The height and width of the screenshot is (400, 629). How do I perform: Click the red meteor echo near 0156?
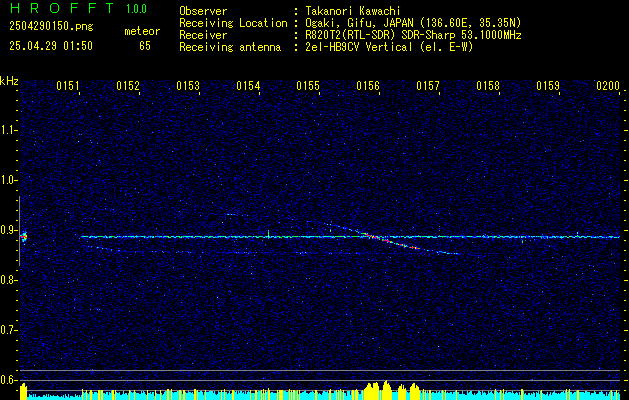point(392,242)
